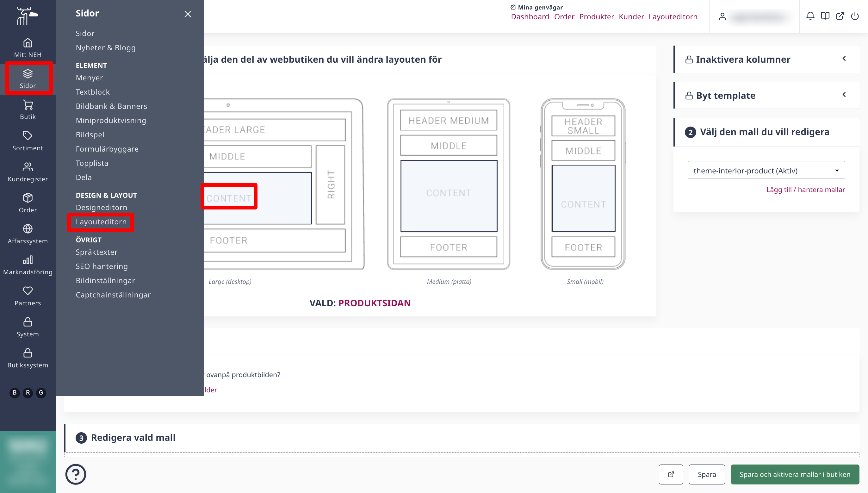Viewport: 868px width, 493px height.
Task: Click the preview external-link button near Spara
Action: (x=671, y=474)
